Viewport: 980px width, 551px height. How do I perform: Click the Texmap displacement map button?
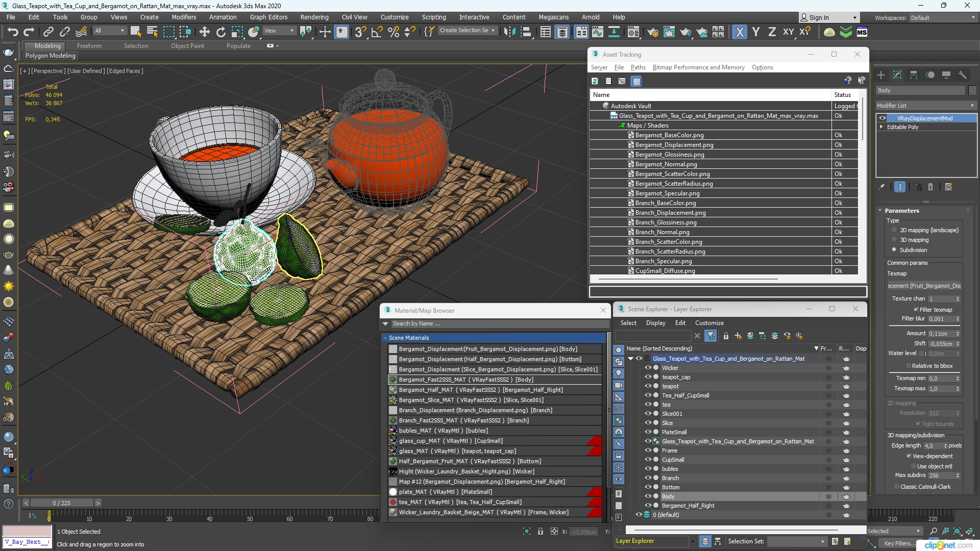924,286
